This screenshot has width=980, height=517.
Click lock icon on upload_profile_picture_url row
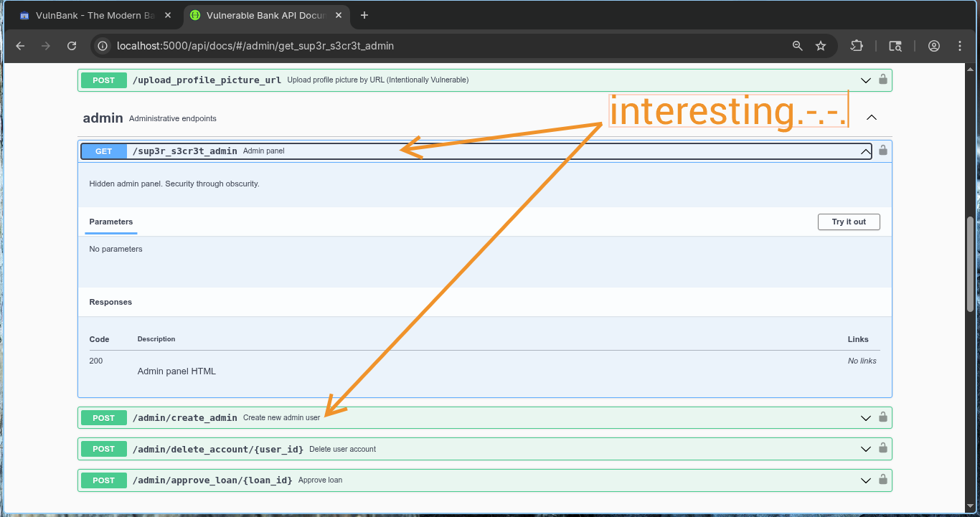(x=883, y=79)
